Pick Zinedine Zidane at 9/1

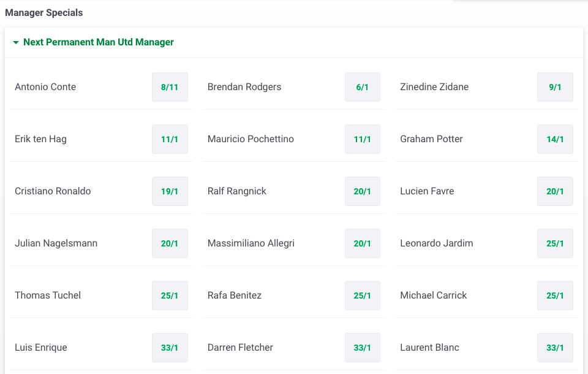(555, 87)
